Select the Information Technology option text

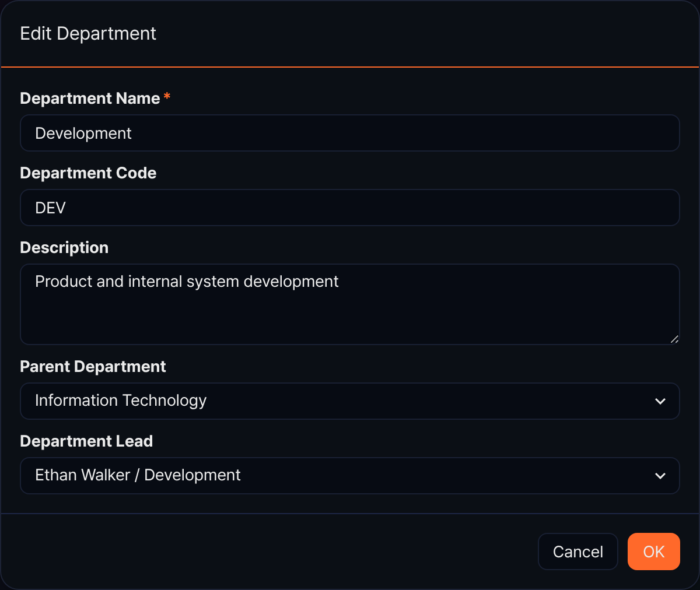click(121, 401)
